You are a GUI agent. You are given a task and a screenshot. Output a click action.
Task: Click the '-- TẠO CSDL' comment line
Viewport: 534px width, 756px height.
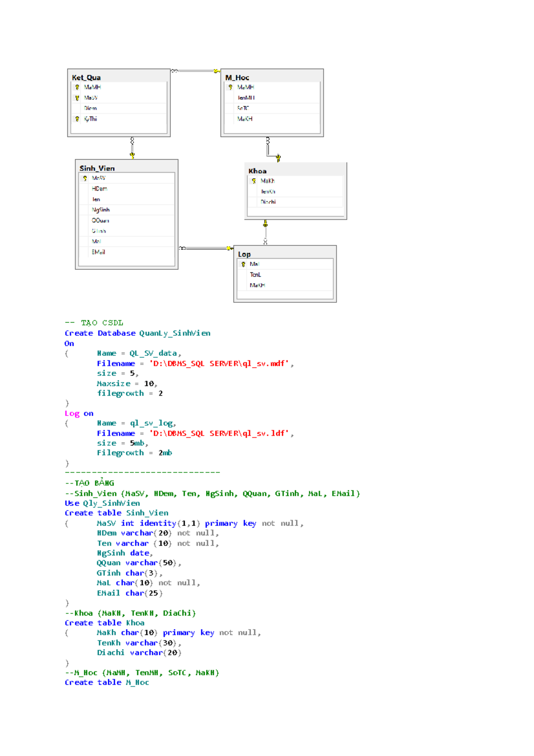(x=94, y=323)
